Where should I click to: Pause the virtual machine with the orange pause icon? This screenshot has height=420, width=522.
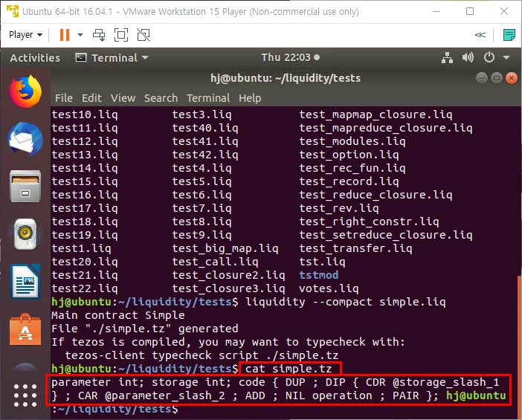click(65, 35)
